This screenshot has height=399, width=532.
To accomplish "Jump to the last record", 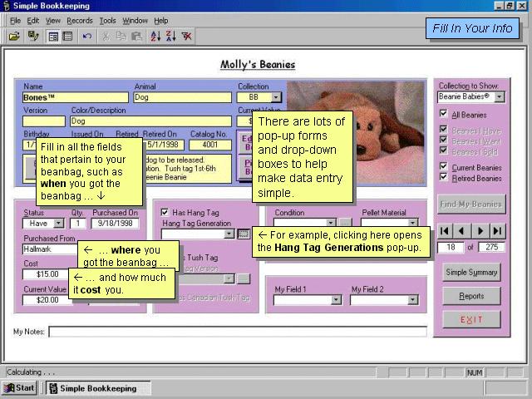I will (497, 230).
